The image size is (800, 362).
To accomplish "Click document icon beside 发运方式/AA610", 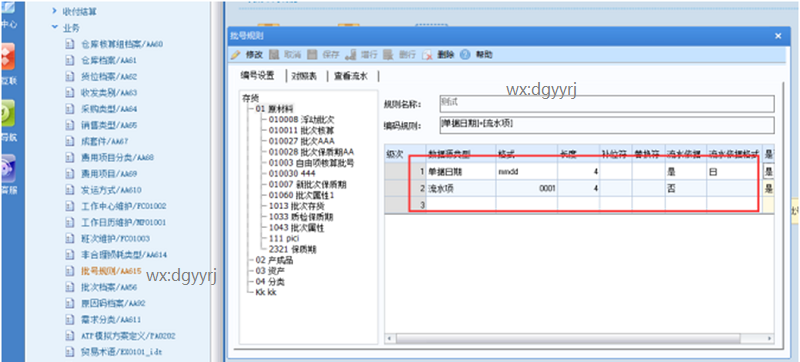I will pyautogui.click(x=70, y=190).
